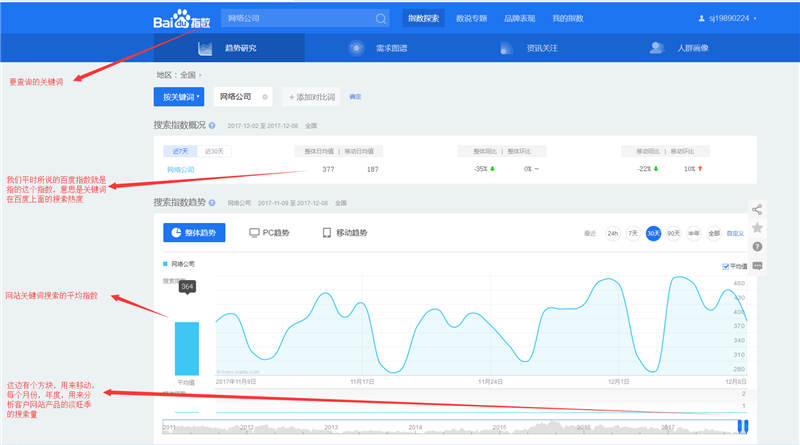Click the share icon on right sidebar
Screen dimensions: 800x445
[x=757, y=210]
